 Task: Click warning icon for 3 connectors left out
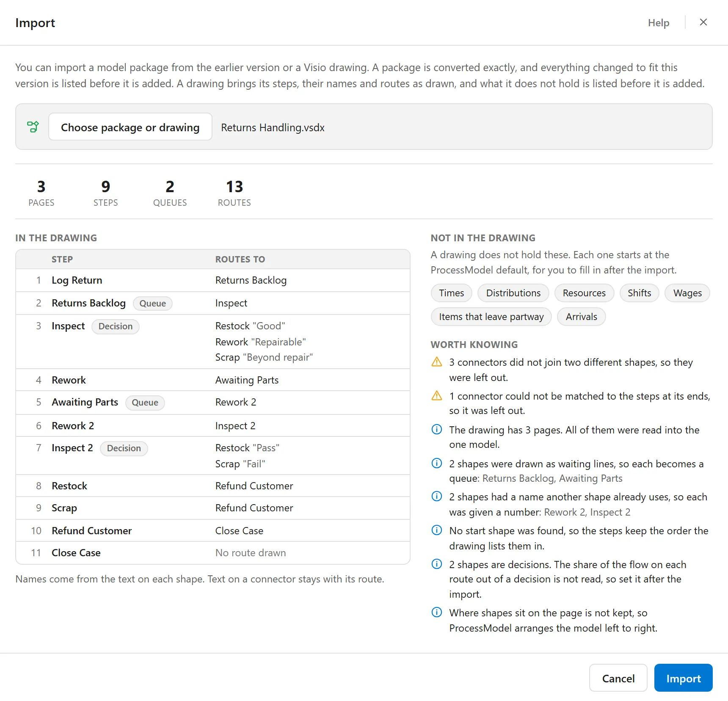pyautogui.click(x=436, y=362)
